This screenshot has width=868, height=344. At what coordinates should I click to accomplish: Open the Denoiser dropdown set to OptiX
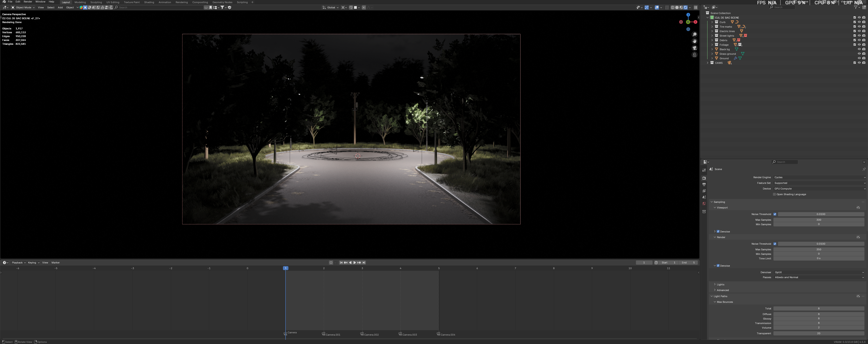(x=819, y=272)
